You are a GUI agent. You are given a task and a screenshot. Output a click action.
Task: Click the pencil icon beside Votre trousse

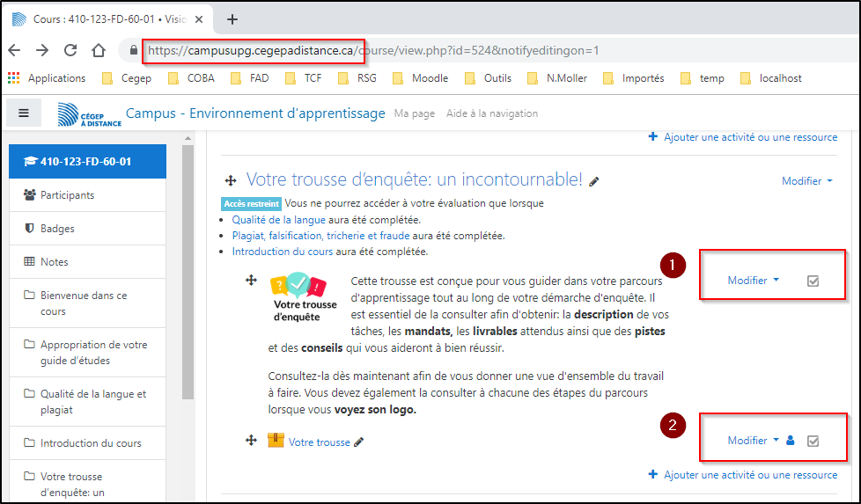[x=358, y=442]
